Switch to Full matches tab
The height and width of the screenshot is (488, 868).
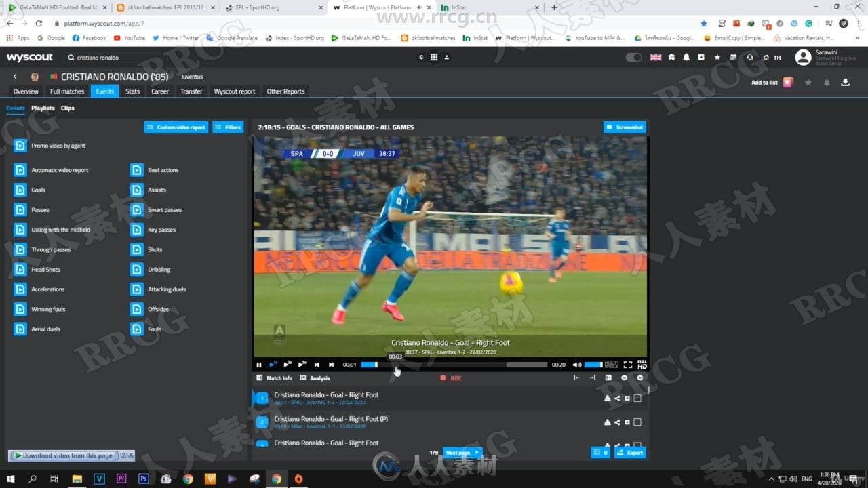click(x=67, y=91)
